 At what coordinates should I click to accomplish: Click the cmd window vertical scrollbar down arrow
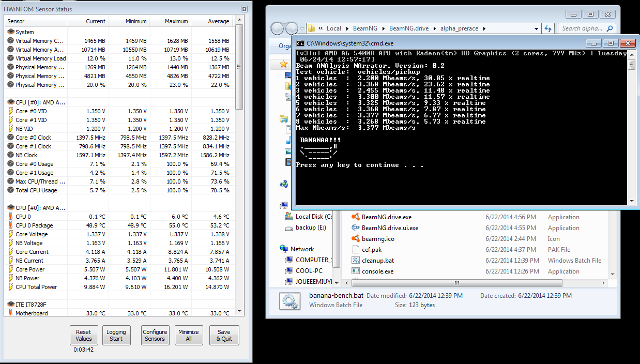(x=631, y=201)
